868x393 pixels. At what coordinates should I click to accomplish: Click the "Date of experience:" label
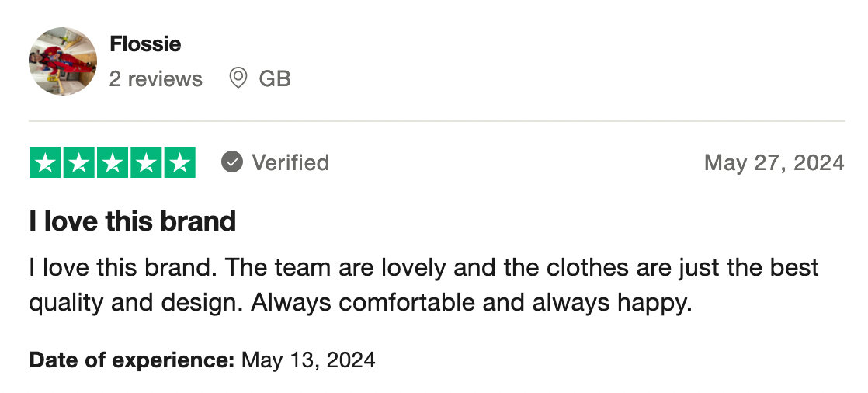click(132, 360)
